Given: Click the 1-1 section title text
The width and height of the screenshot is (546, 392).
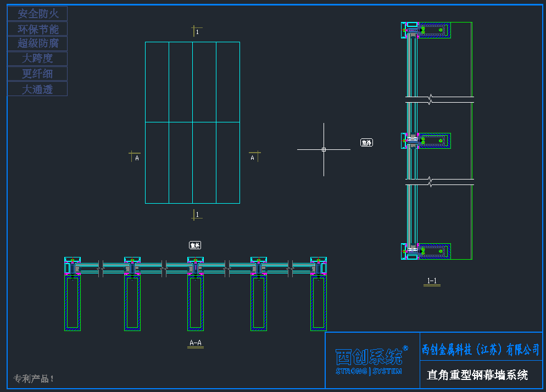Looking at the screenshot, I should 432,281.
